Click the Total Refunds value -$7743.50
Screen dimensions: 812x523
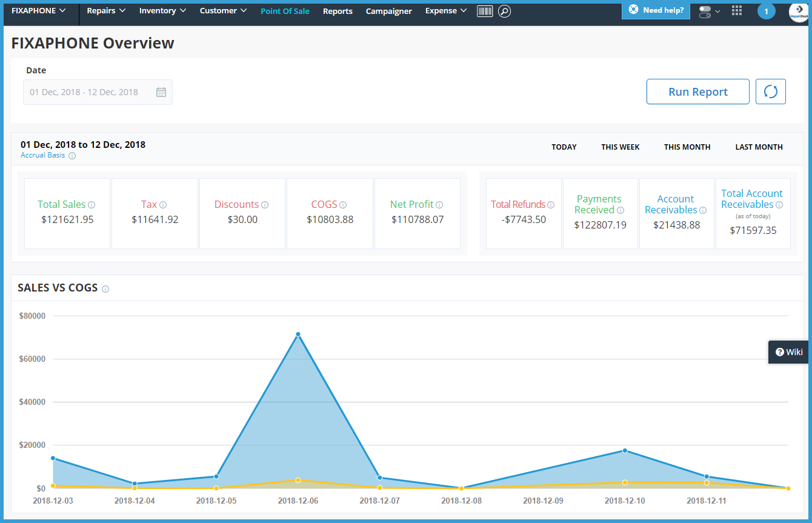click(x=524, y=219)
